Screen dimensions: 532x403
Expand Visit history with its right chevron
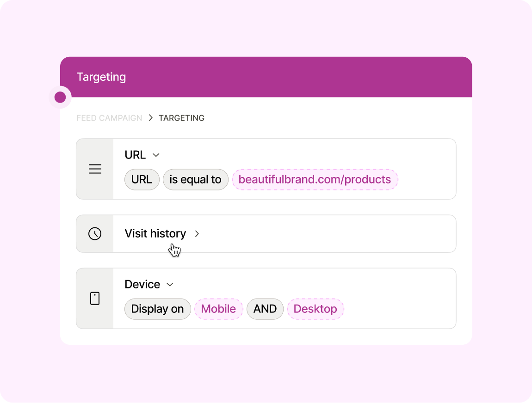tap(197, 234)
